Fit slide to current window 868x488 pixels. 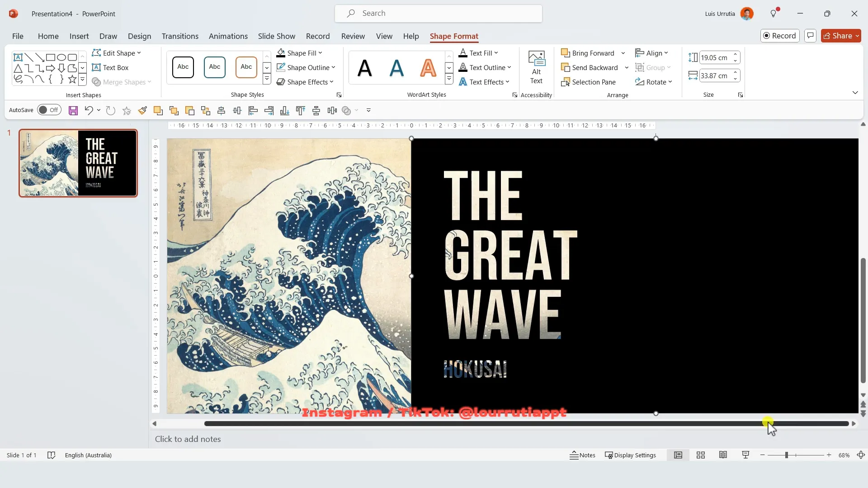861,455
